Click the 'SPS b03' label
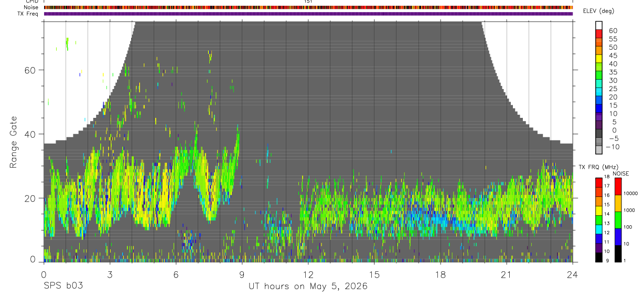Image resolution: width=644 pixels, height=297 pixels. point(63,287)
